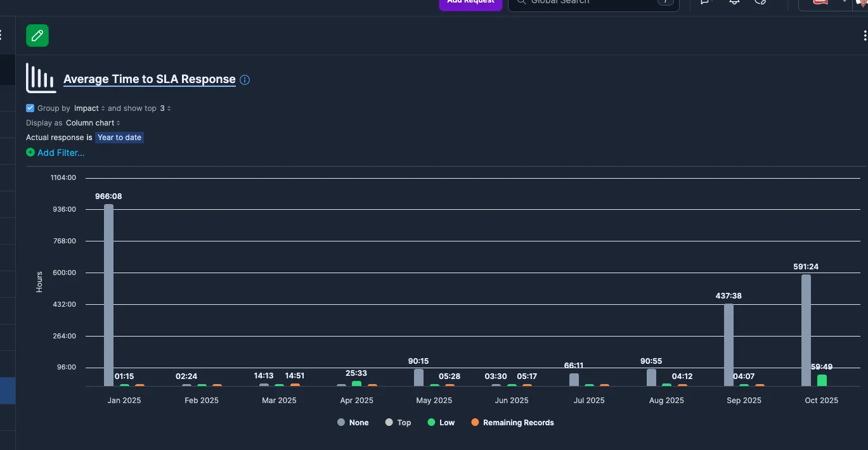Screen dimensions: 868x450
Task: Click the search magnifier icon
Action: [521, 2]
